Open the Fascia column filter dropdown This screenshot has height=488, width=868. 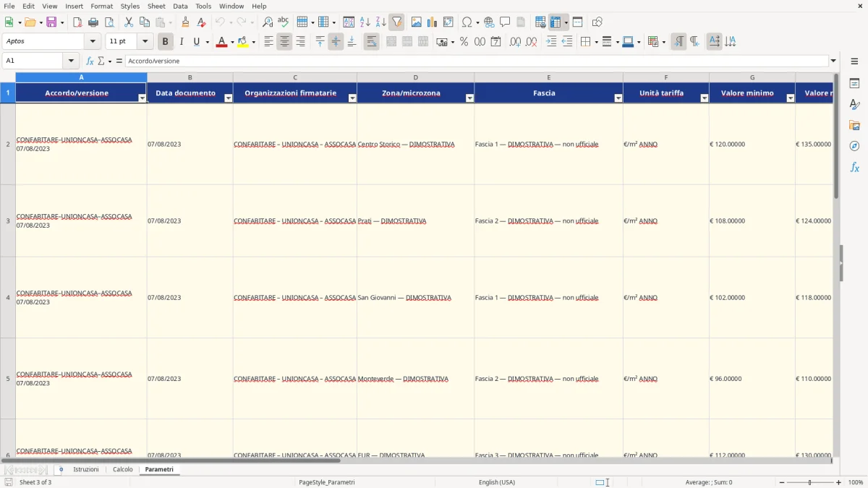click(618, 98)
